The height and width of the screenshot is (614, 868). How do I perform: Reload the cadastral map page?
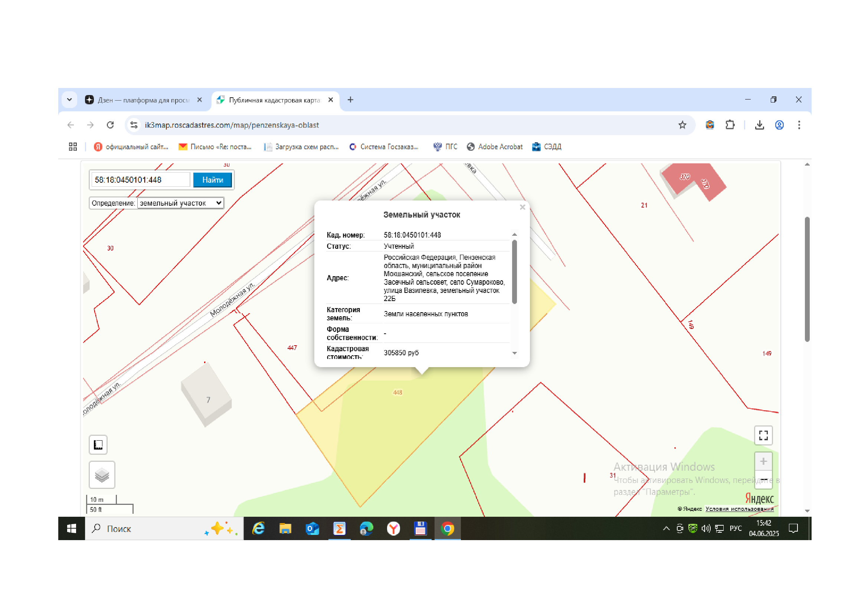(x=110, y=125)
